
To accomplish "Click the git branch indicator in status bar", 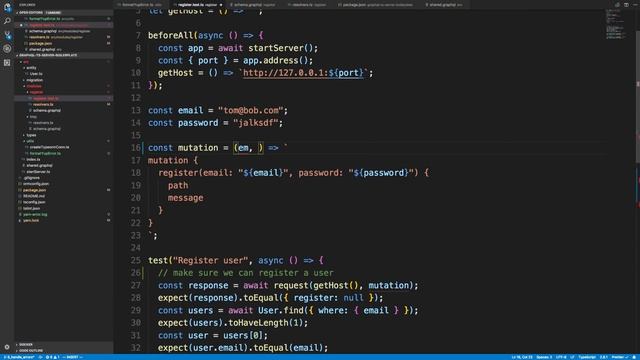I will pyautogui.click(x=19, y=357).
